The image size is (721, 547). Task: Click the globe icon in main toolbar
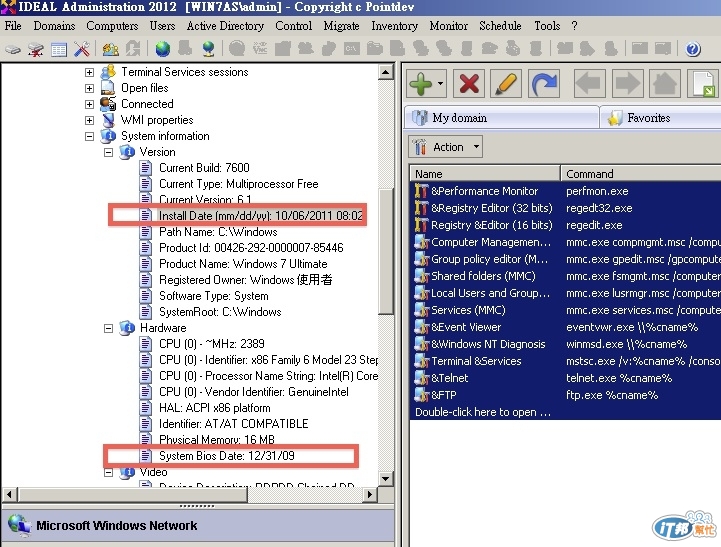162,49
